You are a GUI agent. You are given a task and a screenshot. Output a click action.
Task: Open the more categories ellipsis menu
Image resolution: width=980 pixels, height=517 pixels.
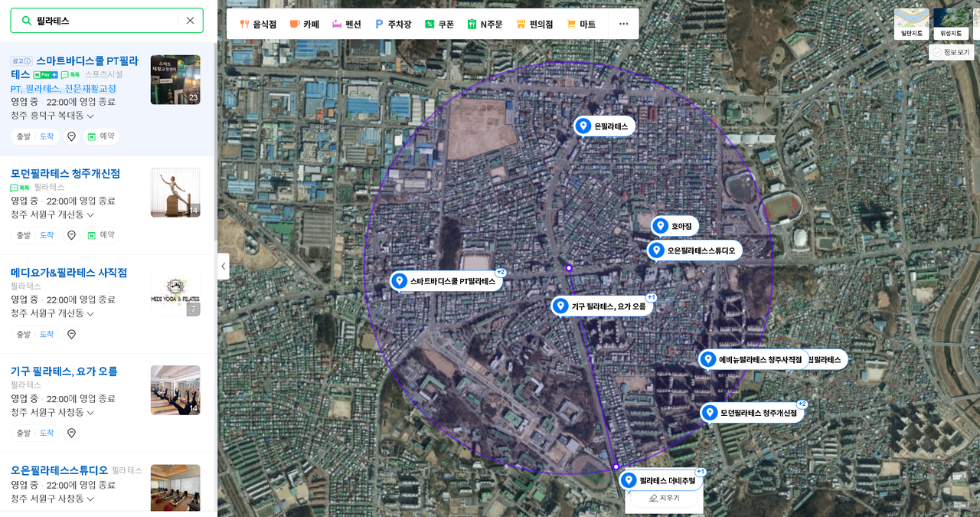623,25
